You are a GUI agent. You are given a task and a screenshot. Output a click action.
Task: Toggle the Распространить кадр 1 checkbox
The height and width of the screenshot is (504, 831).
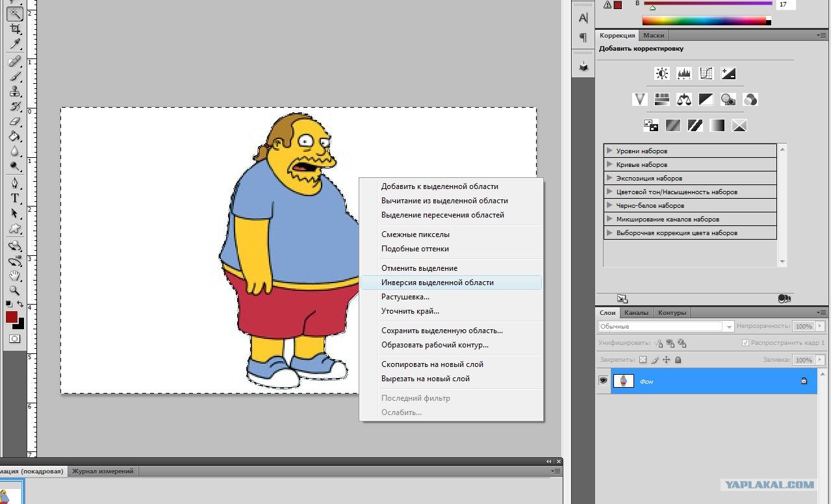click(745, 343)
